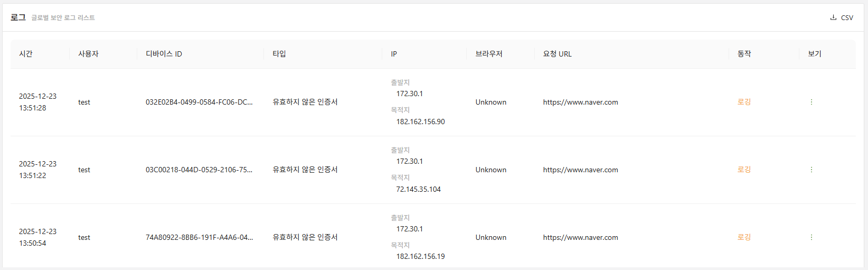868x270 pixels.
Task: Click the 로깅 action in second row
Action: coord(744,170)
